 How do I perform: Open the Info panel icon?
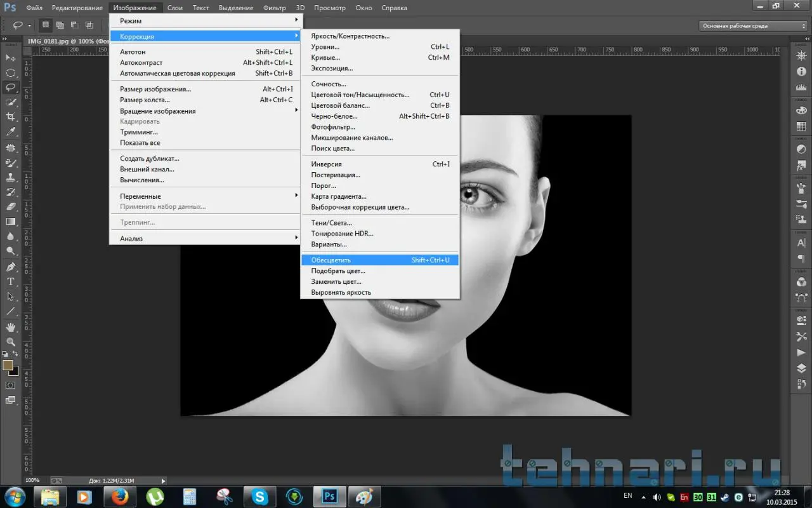point(801,72)
